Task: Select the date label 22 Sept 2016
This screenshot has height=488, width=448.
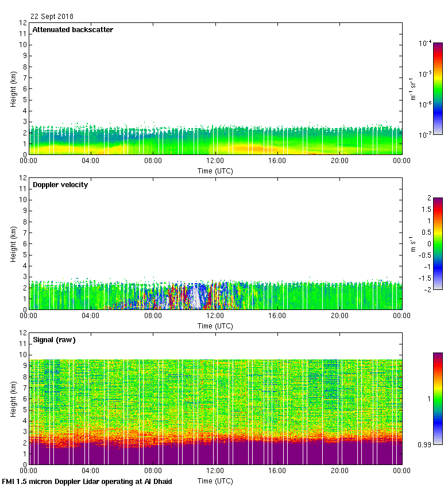Action: pyautogui.click(x=52, y=17)
